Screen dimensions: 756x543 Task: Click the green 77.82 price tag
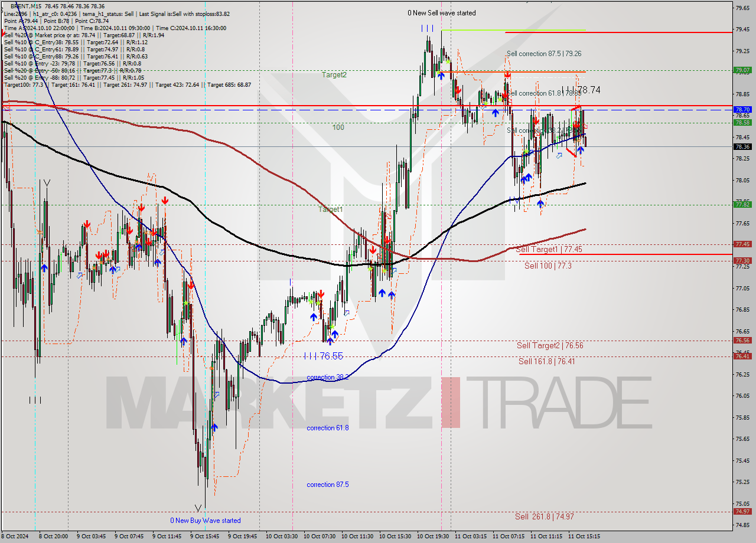coord(742,204)
